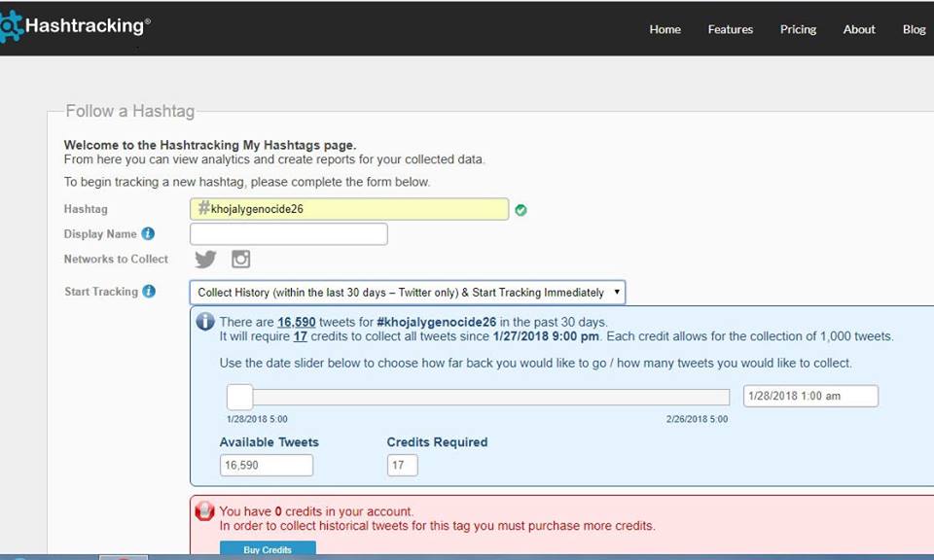This screenshot has width=934, height=560.
Task: Click the green checkmark beside hashtag field
Action: [521, 210]
